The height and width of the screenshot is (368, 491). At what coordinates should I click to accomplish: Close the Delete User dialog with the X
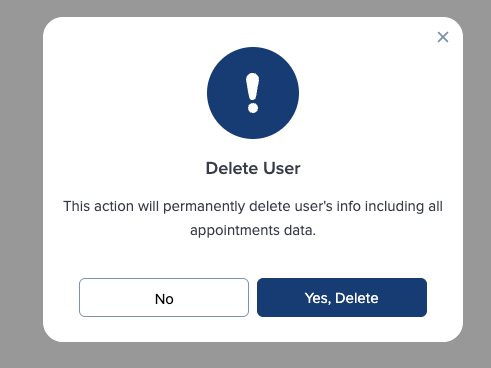[x=443, y=37]
